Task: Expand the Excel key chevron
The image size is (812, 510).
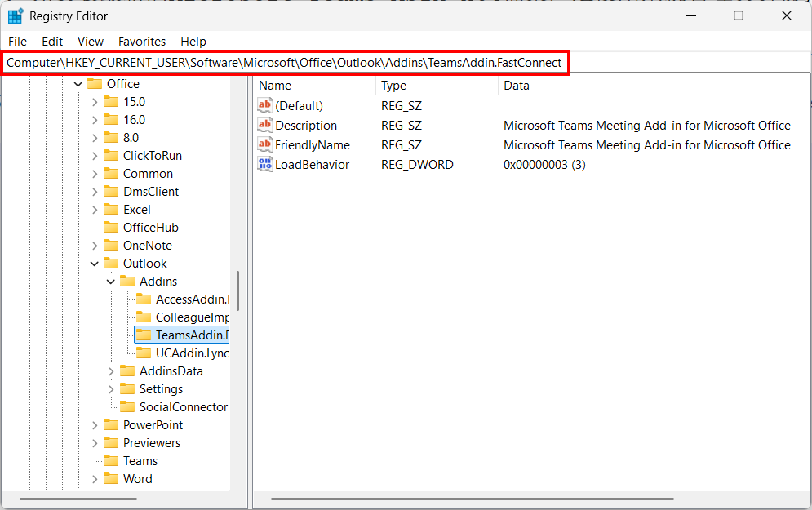Action: (95, 210)
